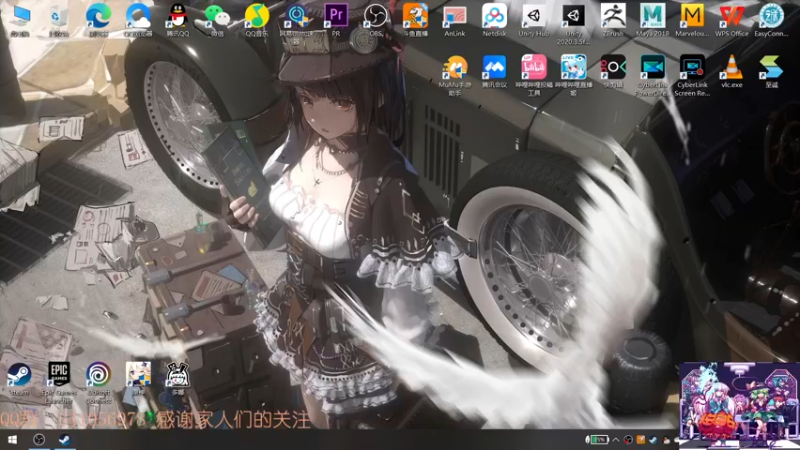Open the OBS desktop shortcut
The width and height of the screenshot is (800, 450).
(376, 20)
